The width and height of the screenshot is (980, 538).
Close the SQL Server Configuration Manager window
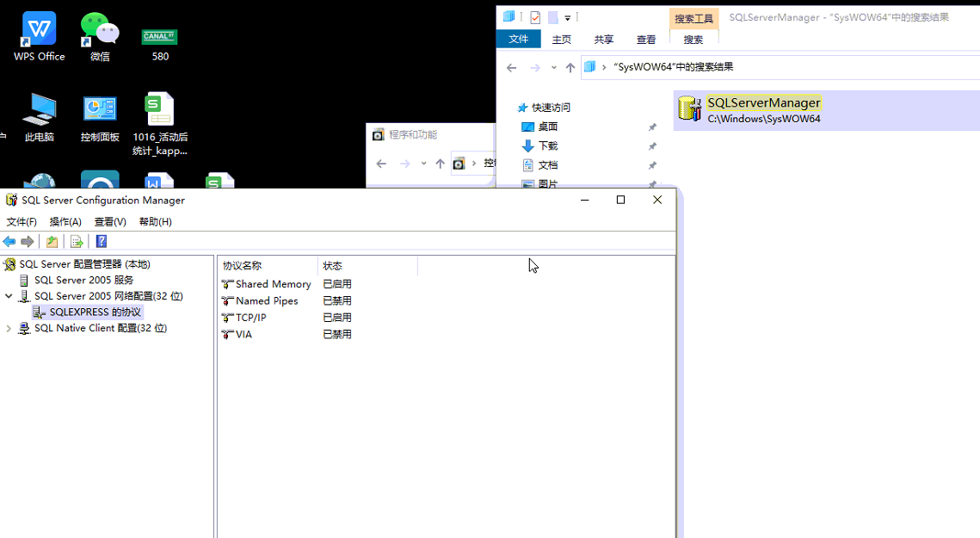tap(657, 200)
